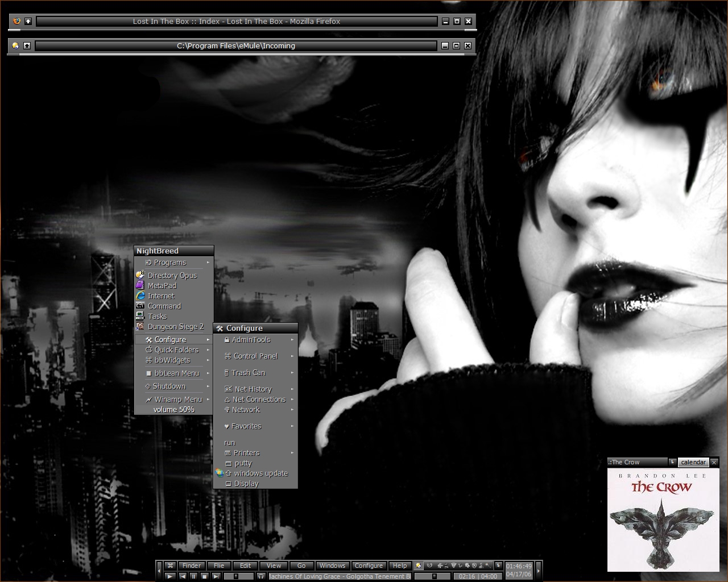Click Configure button on bottom bar
Screen dimensions: 728x582
(x=369, y=566)
